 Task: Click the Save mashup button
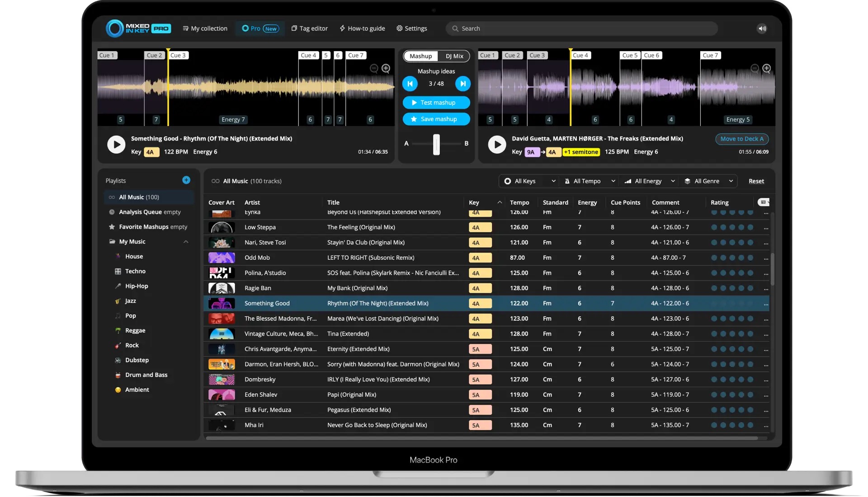point(436,119)
